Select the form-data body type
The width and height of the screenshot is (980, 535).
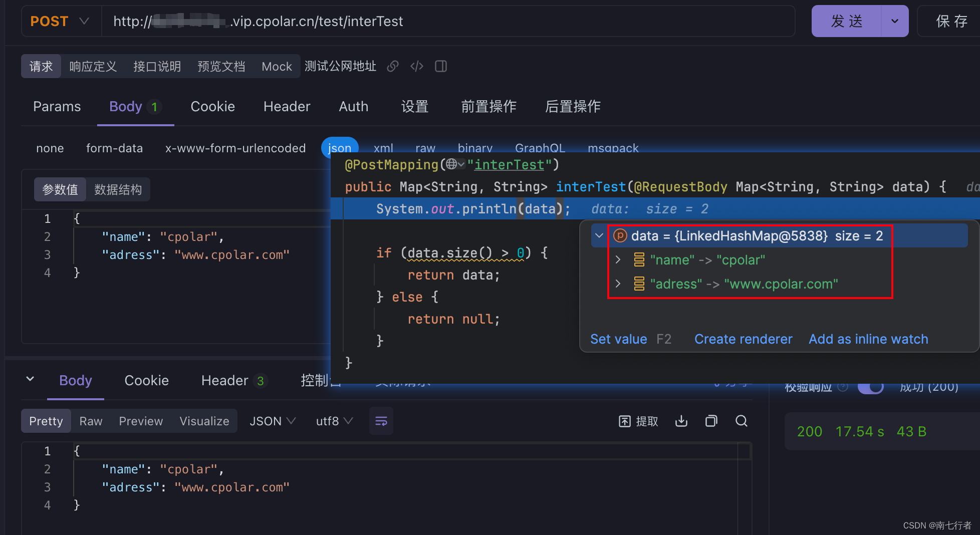point(114,148)
